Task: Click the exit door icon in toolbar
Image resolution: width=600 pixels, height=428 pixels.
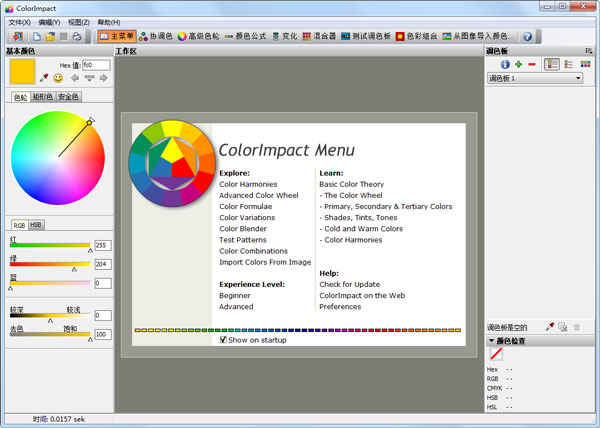Action: [x=18, y=36]
